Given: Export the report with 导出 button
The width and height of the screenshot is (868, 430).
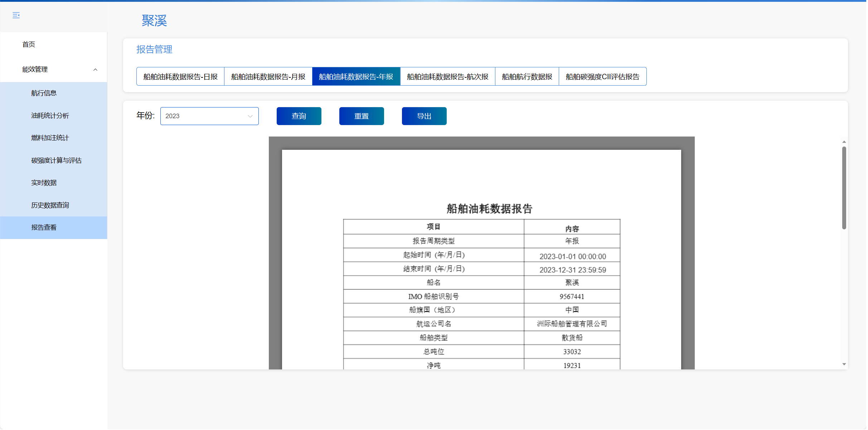Looking at the screenshot, I should coord(424,116).
